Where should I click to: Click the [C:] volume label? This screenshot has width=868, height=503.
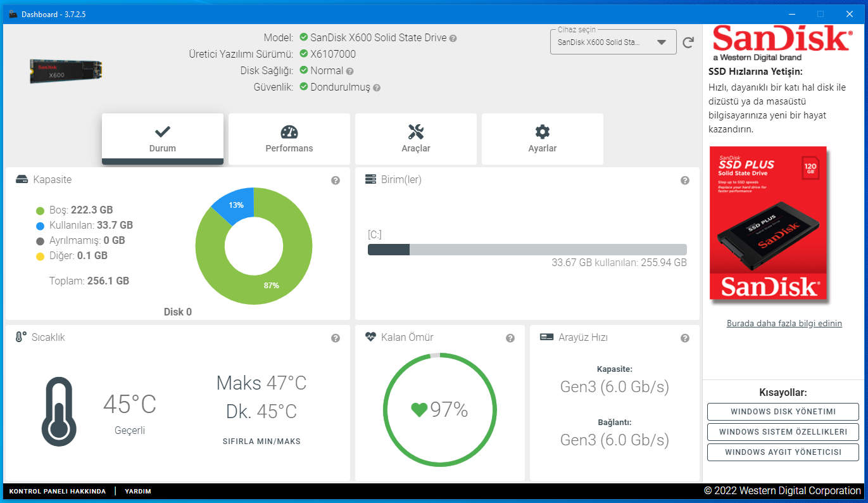tap(375, 235)
